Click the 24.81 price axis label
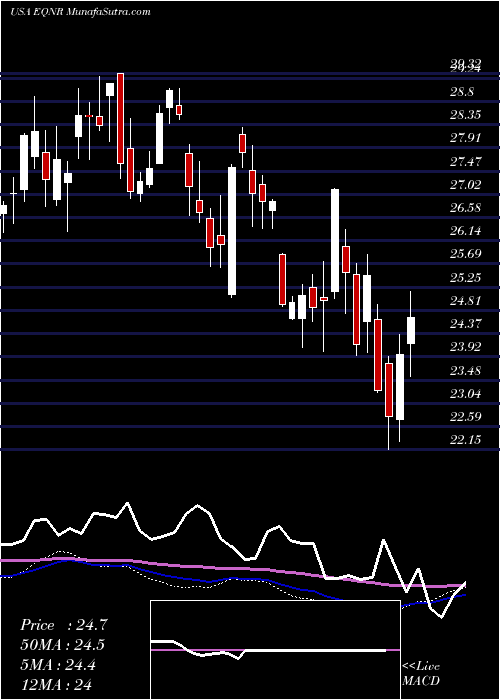 (x=465, y=300)
